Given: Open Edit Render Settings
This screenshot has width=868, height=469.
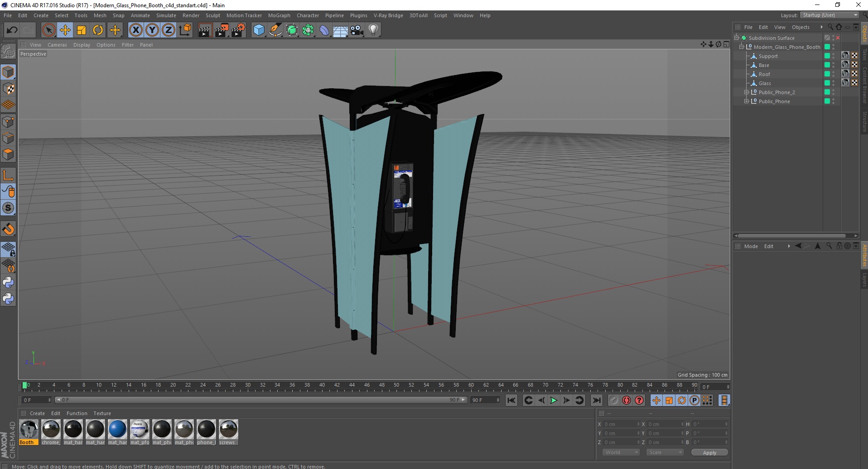Looking at the screenshot, I should click(x=238, y=30).
